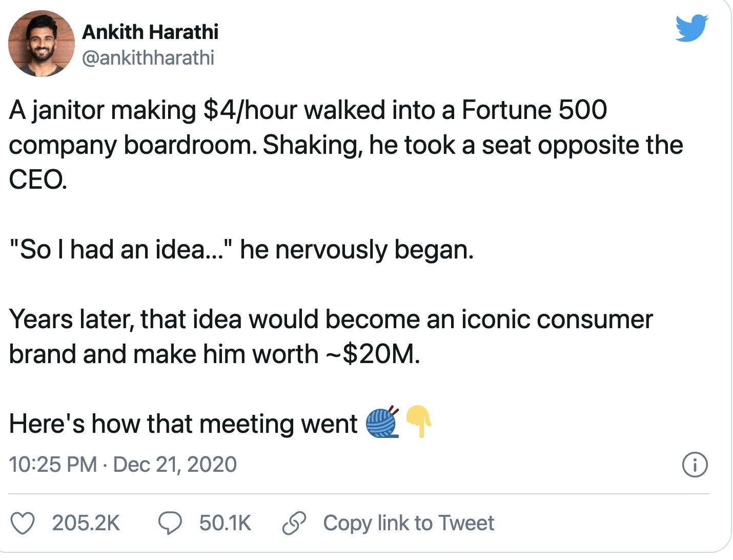Click the Dec 21, 2020 date

tap(175, 465)
